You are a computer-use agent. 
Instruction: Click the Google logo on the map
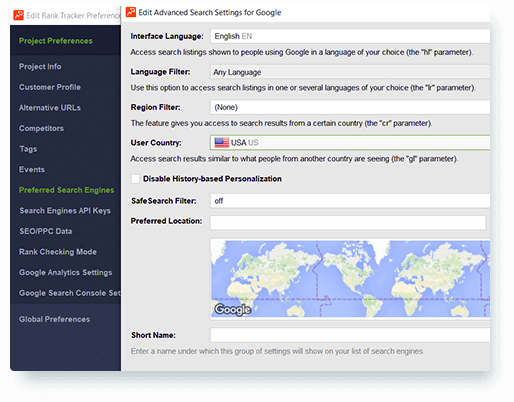click(x=233, y=310)
